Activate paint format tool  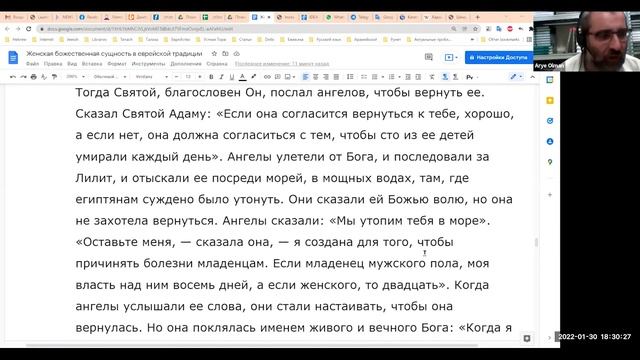point(54,77)
